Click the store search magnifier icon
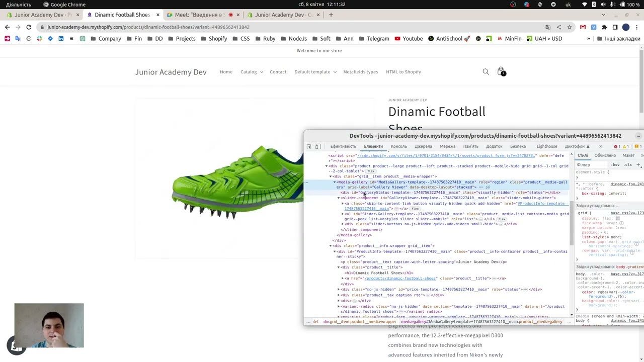Screen dimensions: 644x362 point(486,72)
